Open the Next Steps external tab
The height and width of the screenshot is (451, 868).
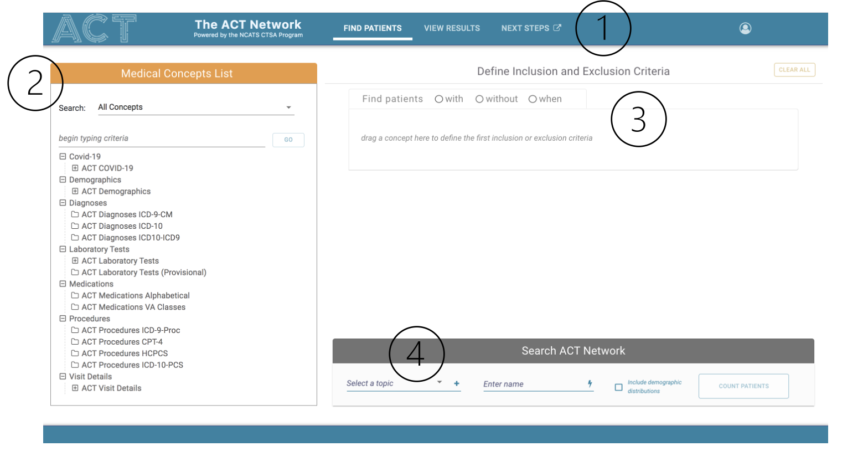531,28
